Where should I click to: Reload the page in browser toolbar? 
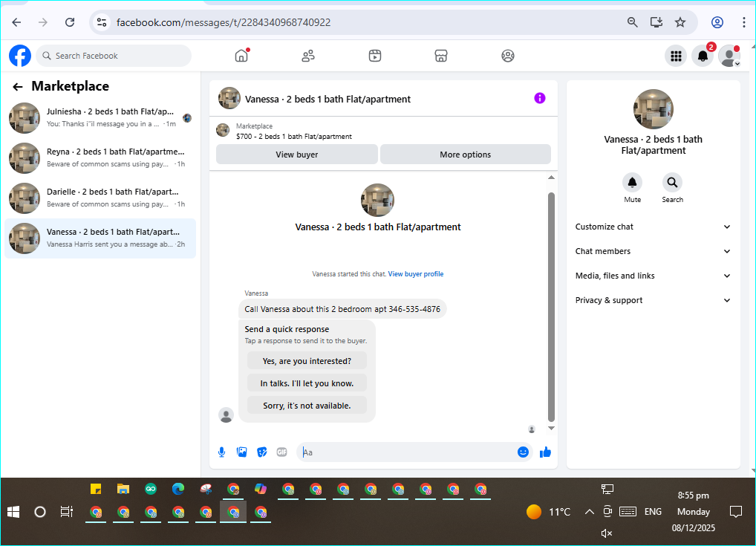(70, 22)
